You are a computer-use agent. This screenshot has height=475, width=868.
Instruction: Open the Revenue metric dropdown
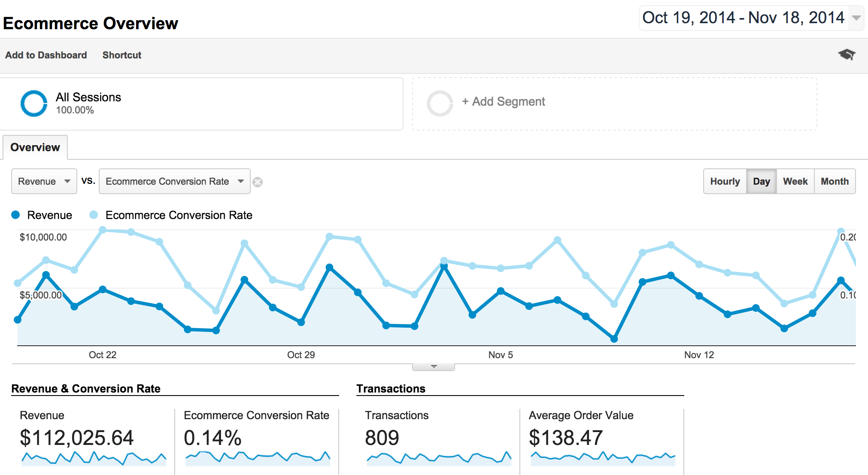(x=44, y=181)
